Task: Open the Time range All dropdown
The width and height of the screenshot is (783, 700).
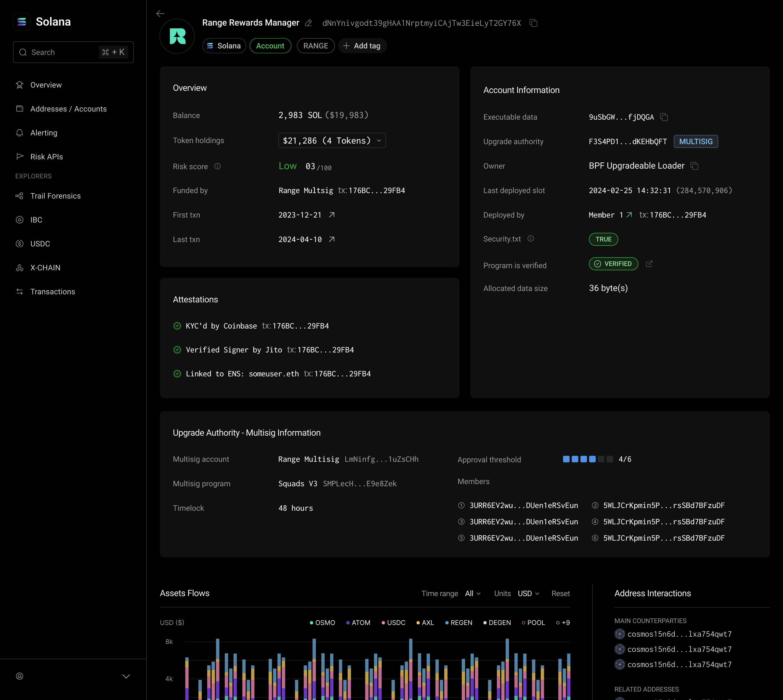Action: (x=472, y=593)
